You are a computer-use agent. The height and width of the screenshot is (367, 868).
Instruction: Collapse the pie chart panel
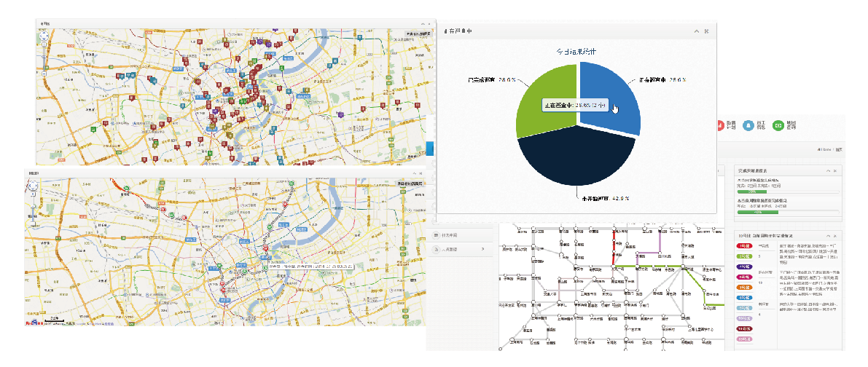(x=696, y=31)
